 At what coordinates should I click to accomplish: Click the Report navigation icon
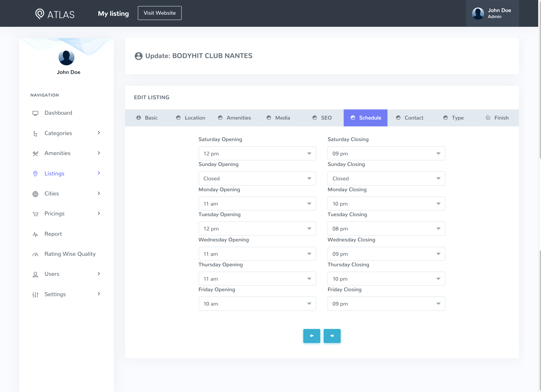[x=36, y=234]
